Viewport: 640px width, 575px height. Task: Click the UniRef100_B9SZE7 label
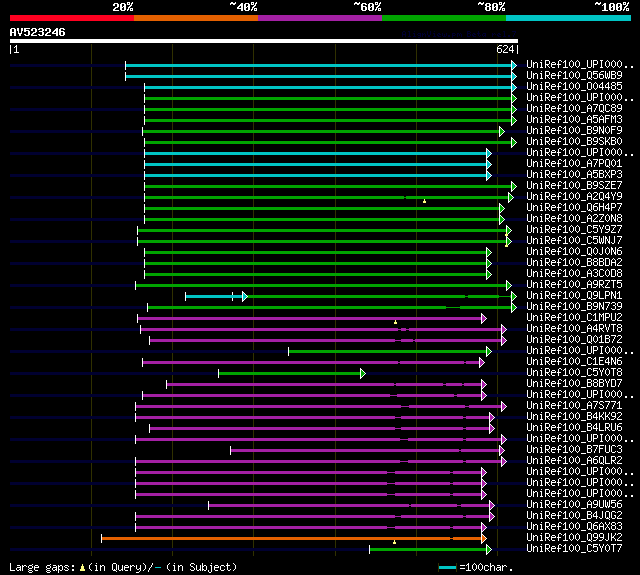tap(574, 186)
